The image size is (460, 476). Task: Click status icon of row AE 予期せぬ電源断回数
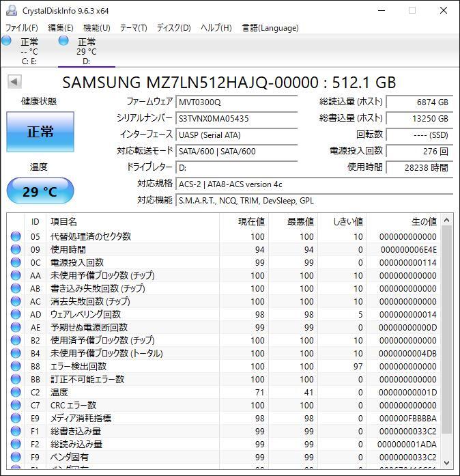[16, 327]
